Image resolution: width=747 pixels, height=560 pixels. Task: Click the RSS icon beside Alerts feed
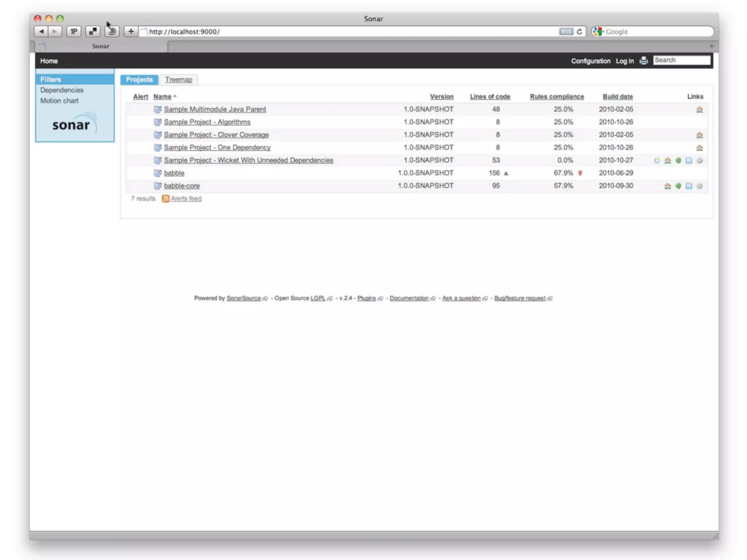point(165,199)
